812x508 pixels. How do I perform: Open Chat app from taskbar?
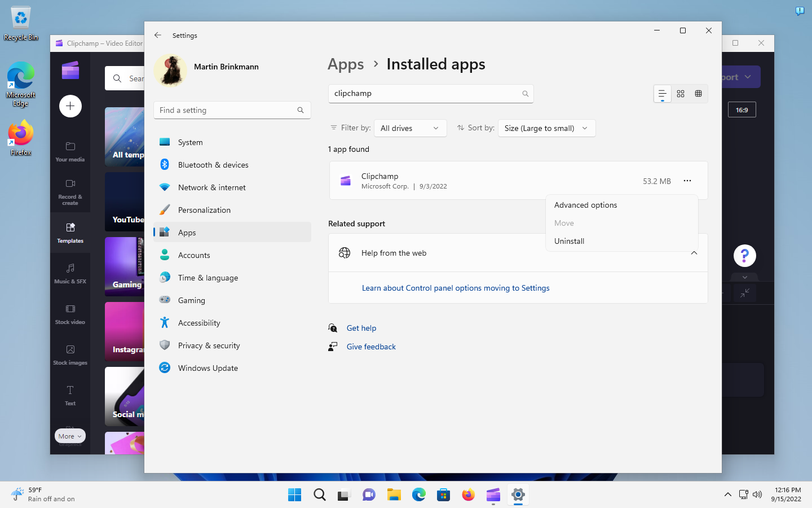point(369,495)
